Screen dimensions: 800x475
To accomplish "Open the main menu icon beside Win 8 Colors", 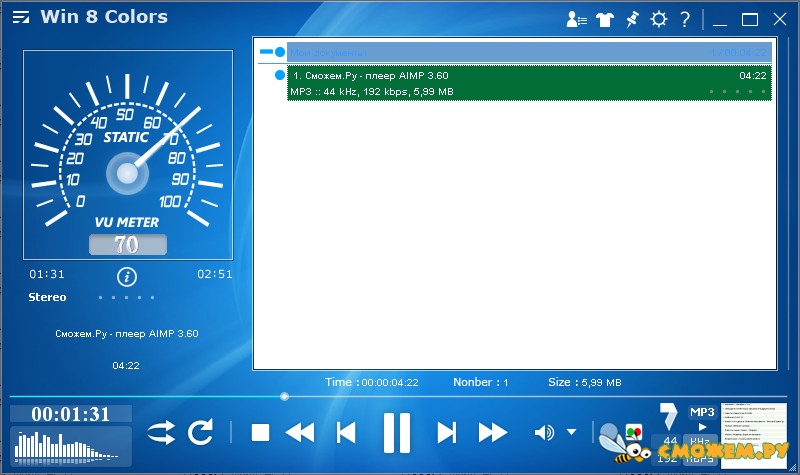I will (21, 17).
